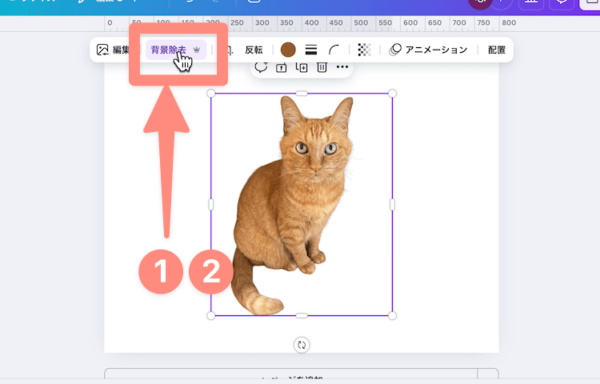Select the 反転 flip option
This screenshot has height=384, width=600.
(254, 50)
